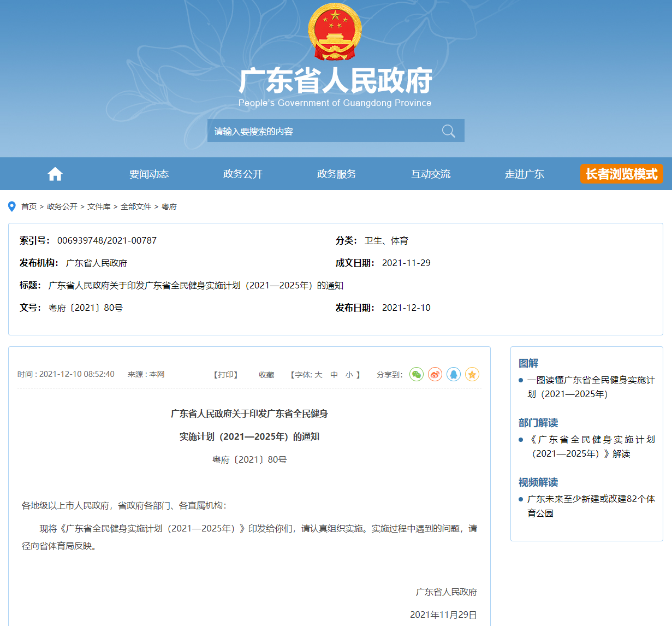Screen dimensions: 672x626
Task: Click the 【打印】 print link
Action: (x=225, y=375)
